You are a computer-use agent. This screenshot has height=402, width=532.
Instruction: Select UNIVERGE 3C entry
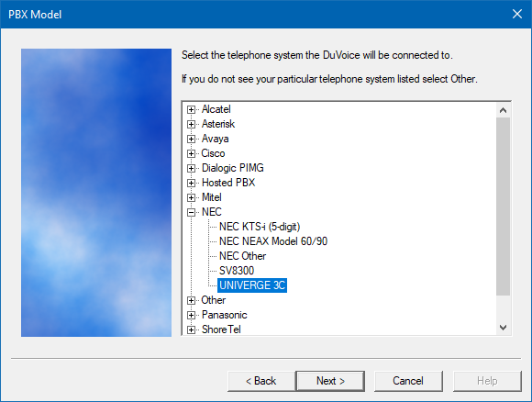tap(252, 285)
